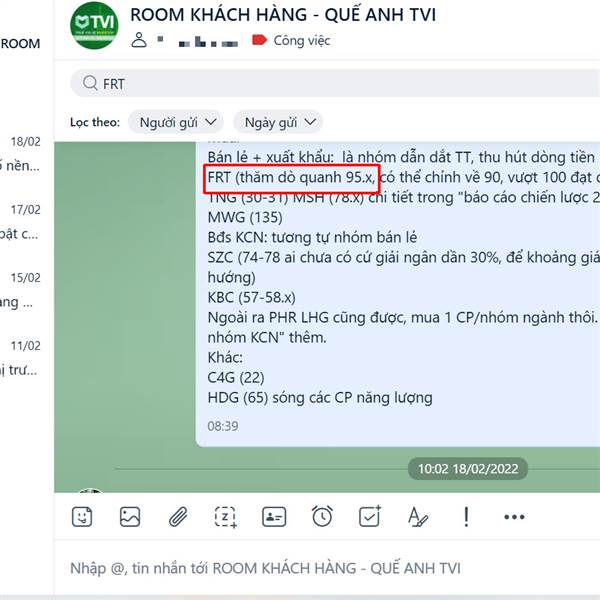Click the Công việc label tag

(291, 41)
